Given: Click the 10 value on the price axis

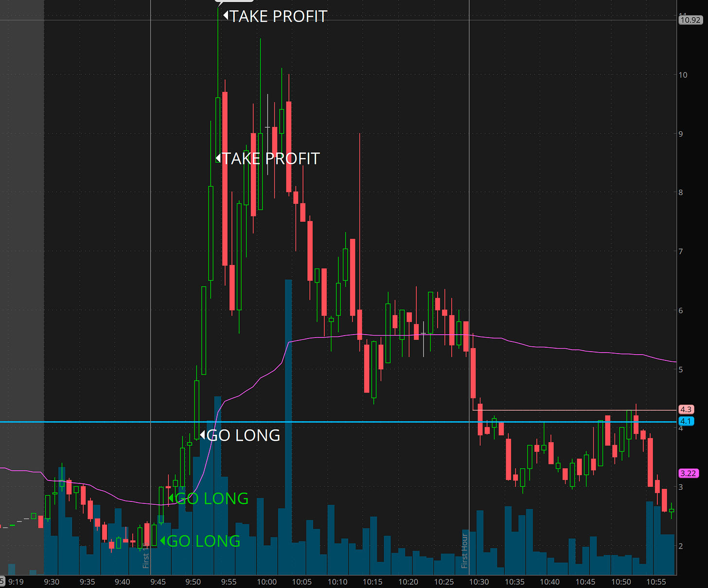Looking at the screenshot, I should 683,75.
